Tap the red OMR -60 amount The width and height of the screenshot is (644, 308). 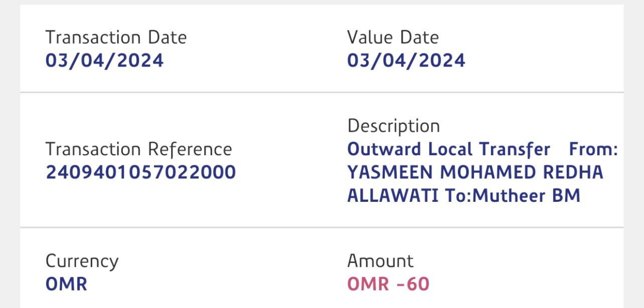click(388, 284)
